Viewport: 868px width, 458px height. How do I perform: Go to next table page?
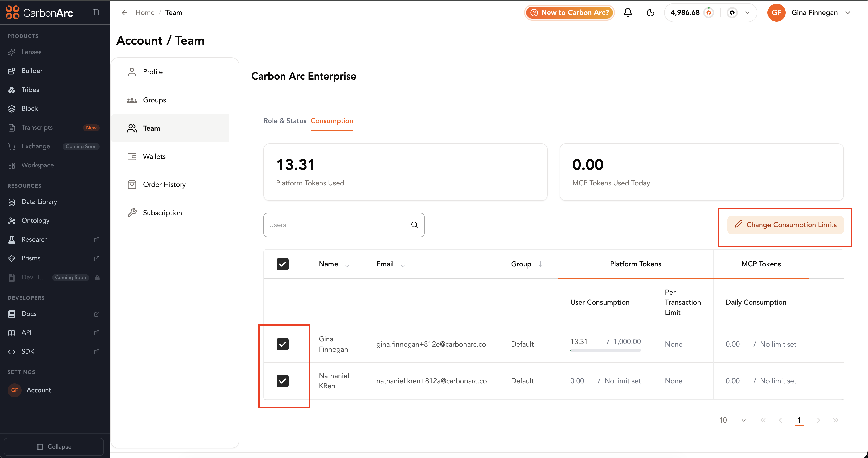coord(818,420)
